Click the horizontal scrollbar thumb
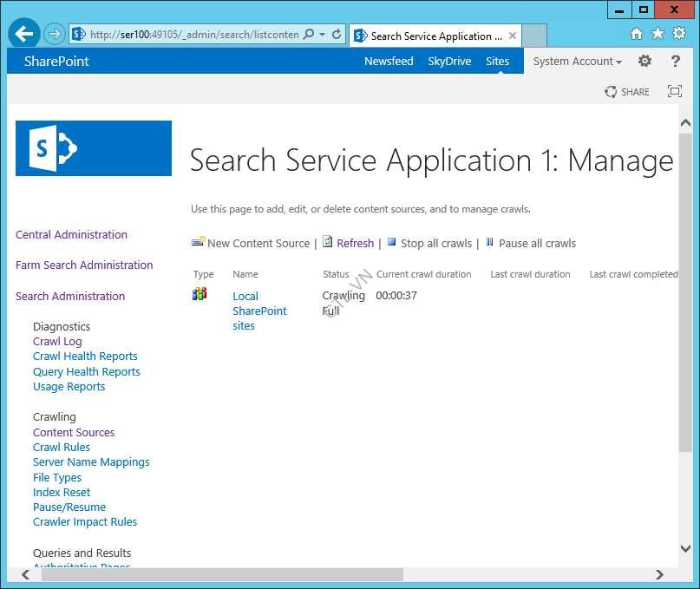 (222, 575)
